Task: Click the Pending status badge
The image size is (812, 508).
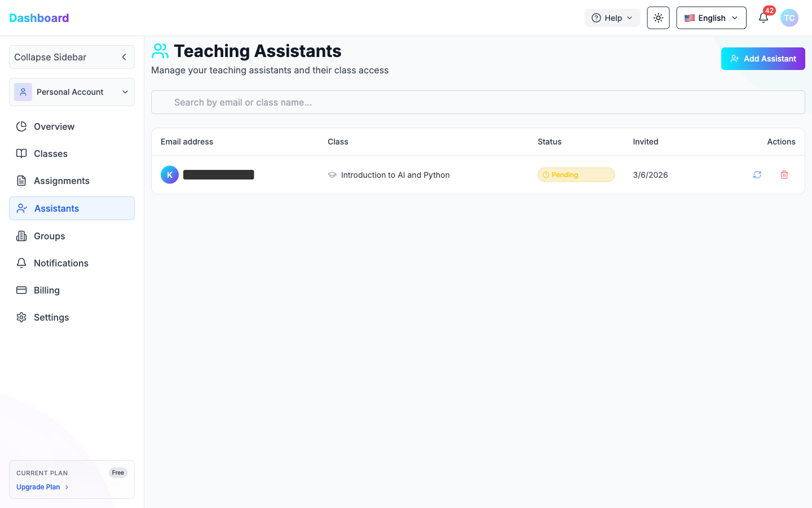Action: 576,175
